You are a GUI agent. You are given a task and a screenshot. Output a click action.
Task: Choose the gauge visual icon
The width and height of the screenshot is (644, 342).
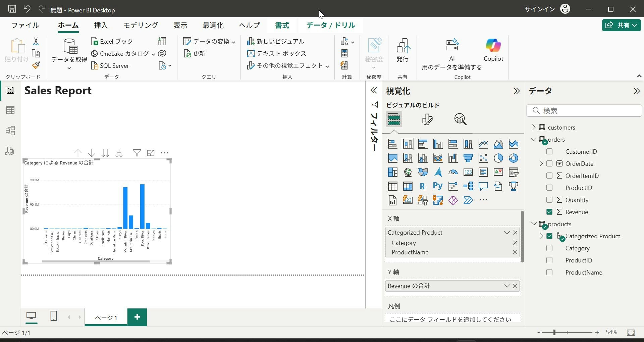click(x=453, y=172)
